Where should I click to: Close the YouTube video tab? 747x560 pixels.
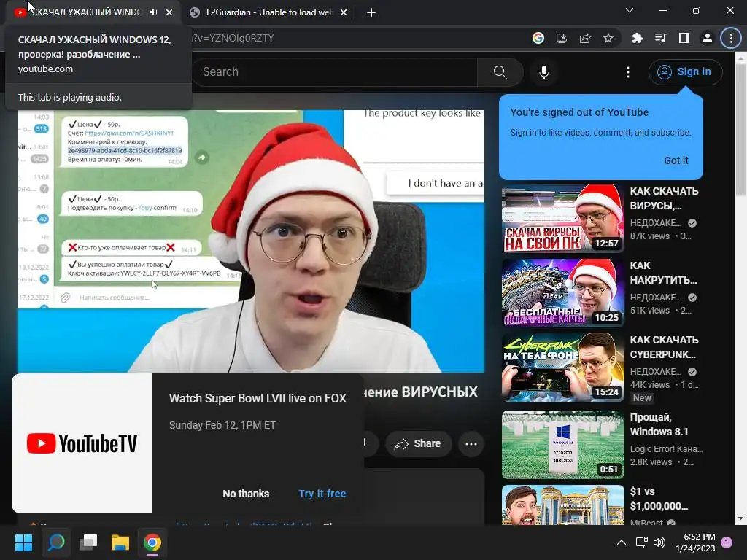(169, 12)
